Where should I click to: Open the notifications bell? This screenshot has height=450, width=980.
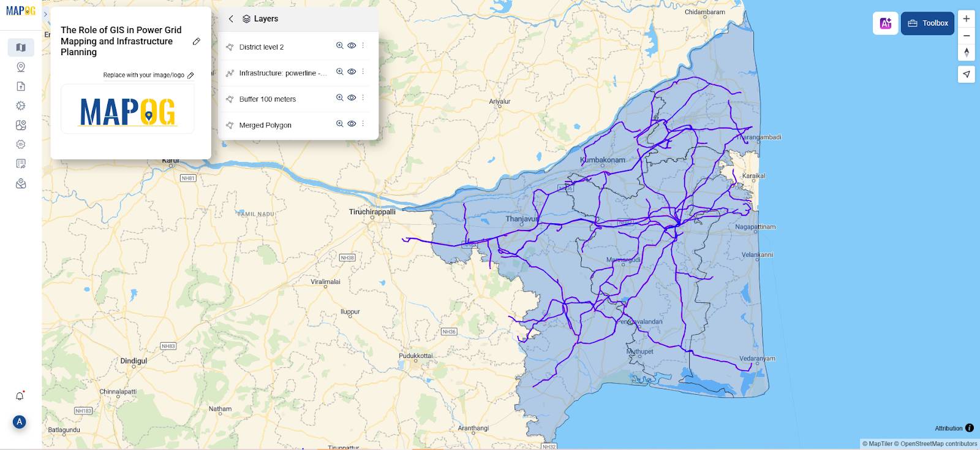pos(20,396)
